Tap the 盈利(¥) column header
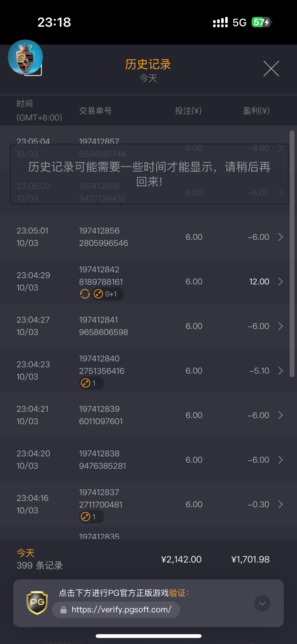This screenshot has height=644, width=297. click(x=256, y=111)
